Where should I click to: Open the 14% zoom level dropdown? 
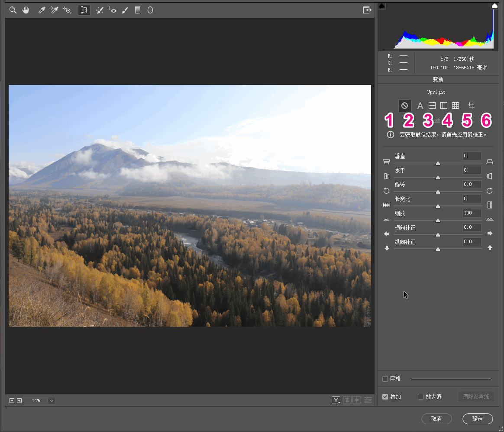point(52,400)
